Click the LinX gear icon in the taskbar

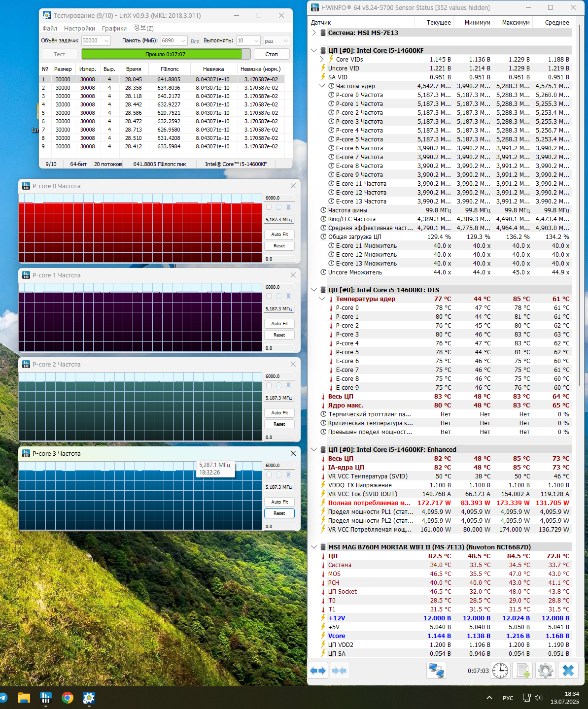89,698
